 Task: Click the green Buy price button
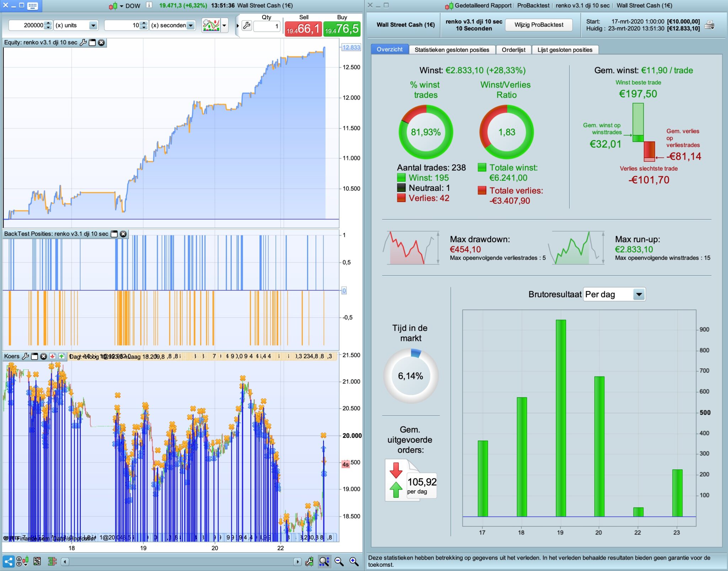point(342,28)
